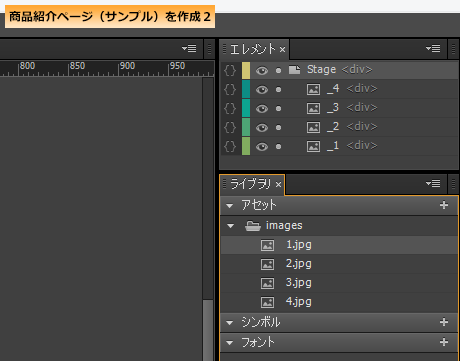Select 2.jpg in the library

point(339,264)
